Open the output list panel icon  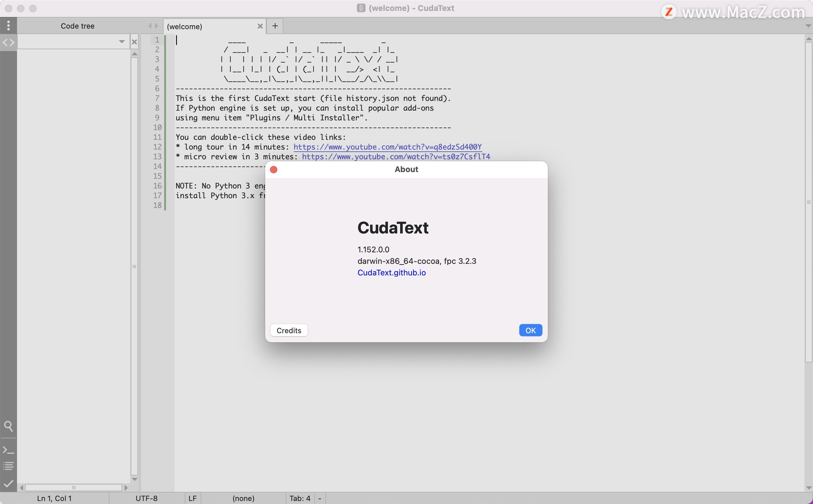[8, 466]
